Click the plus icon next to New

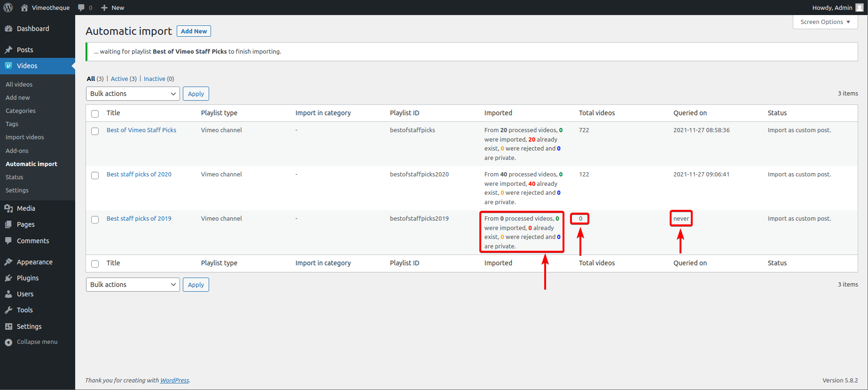pos(104,8)
